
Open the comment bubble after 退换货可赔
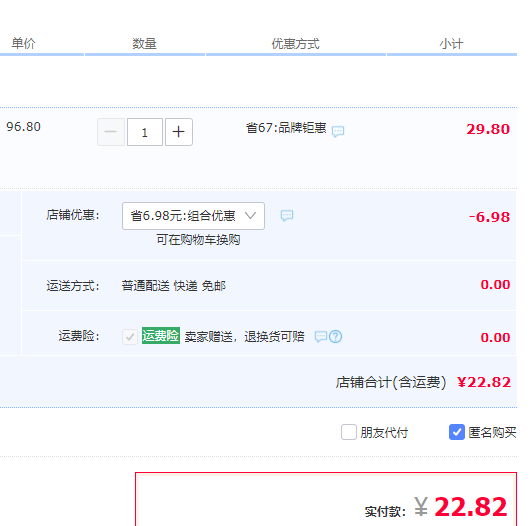[321, 336]
